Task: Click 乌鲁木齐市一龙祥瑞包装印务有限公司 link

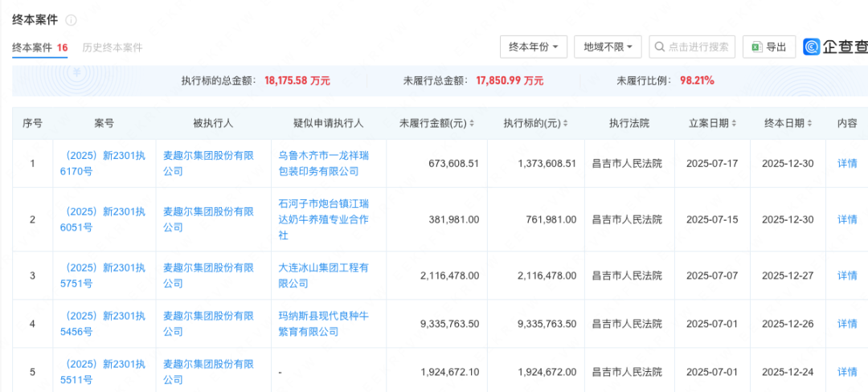Action: [322, 163]
